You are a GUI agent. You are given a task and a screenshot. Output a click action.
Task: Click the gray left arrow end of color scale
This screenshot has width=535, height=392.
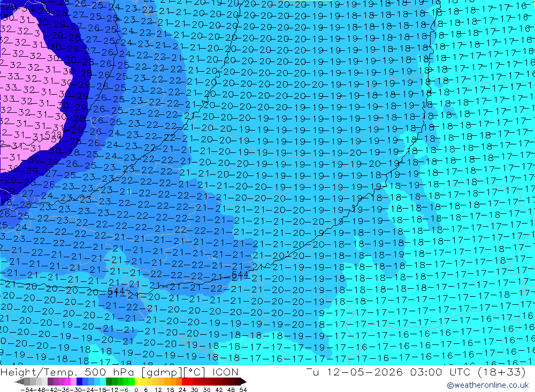(19, 381)
